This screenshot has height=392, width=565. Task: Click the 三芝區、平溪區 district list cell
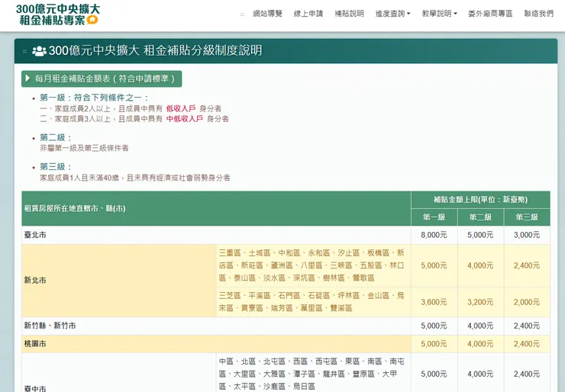click(x=313, y=302)
